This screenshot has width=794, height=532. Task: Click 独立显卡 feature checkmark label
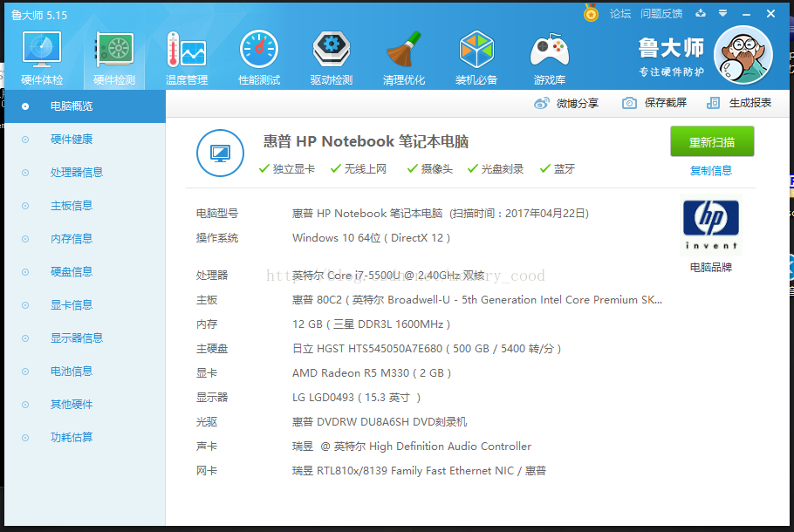pyautogui.click(x=286, y=169)
